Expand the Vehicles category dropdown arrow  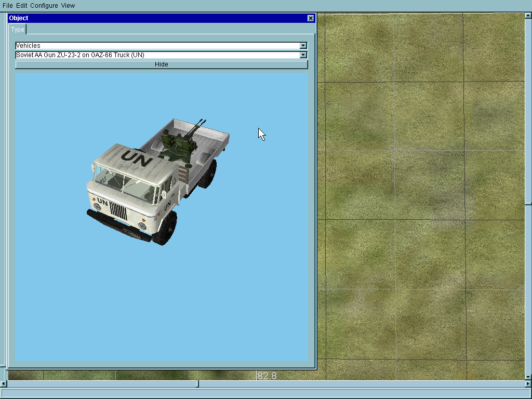click(x=303, y=46)
